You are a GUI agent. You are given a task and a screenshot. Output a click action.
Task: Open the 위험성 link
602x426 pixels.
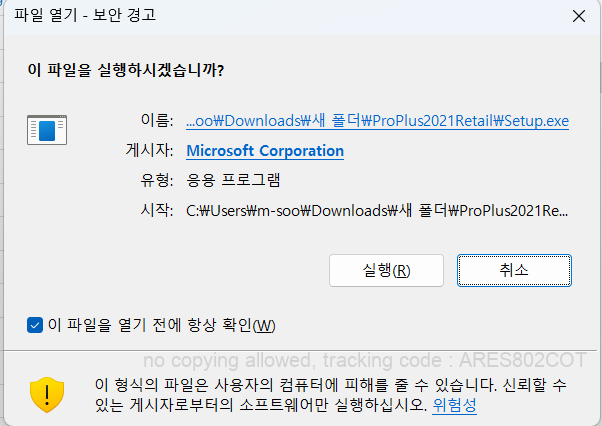(x=454, y=405)
